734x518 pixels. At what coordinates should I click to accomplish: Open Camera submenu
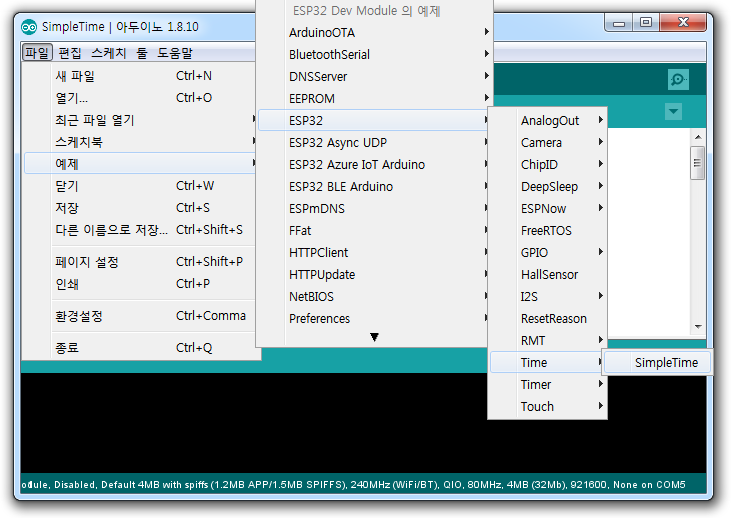pyautogui.click(x=547, y=142)
